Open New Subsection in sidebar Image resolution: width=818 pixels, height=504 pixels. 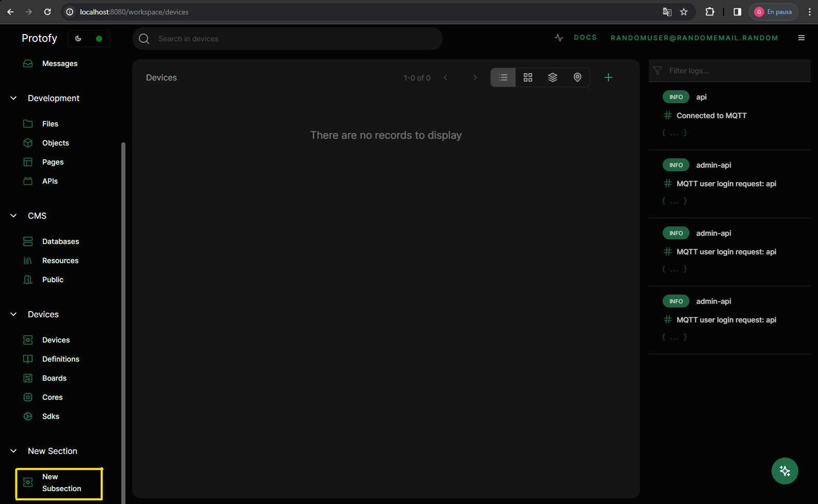pyautogui.click(x=59, y=483)
